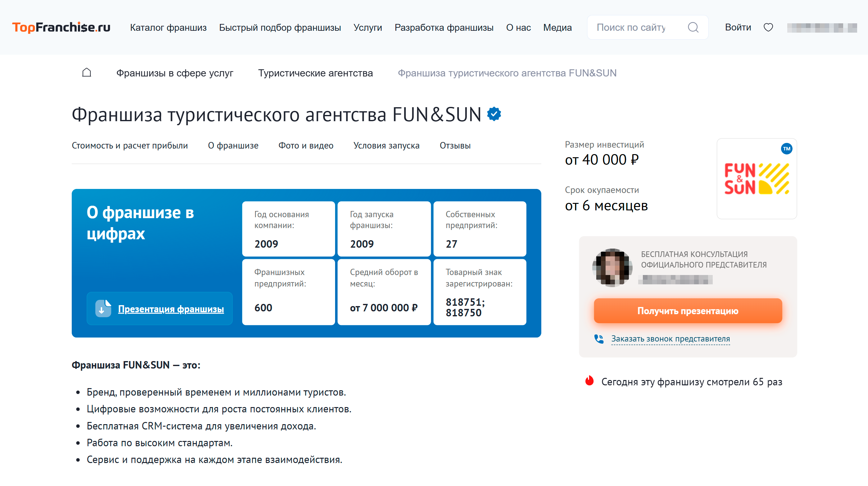868x486 pixels.
Task: Click the Год основания компании 2009 card
Action: click(289, 229)
